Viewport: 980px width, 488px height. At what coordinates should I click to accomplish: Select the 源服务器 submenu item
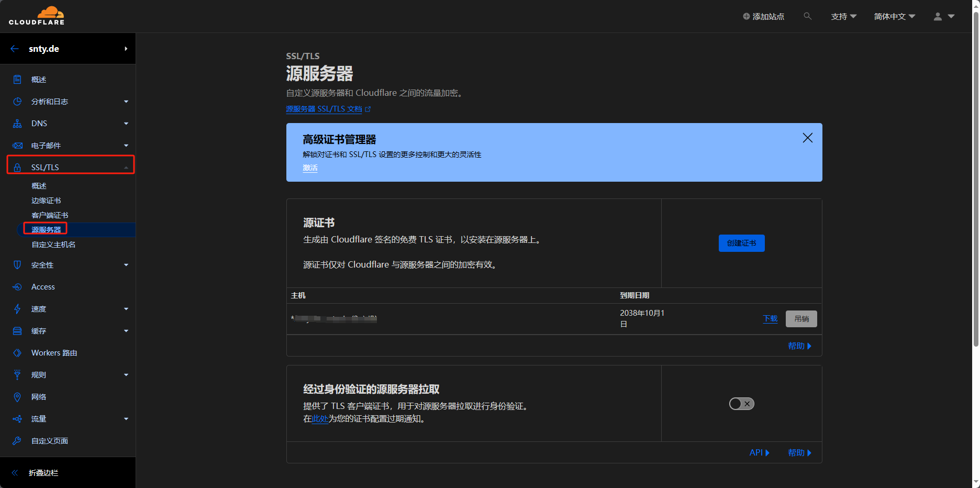point(46,230)
